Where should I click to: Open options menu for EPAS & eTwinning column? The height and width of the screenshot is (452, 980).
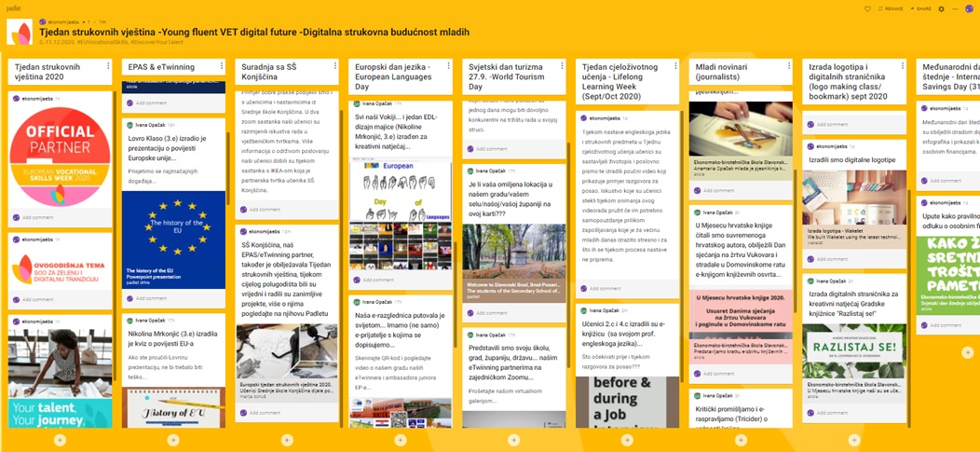tap(222, 65)
